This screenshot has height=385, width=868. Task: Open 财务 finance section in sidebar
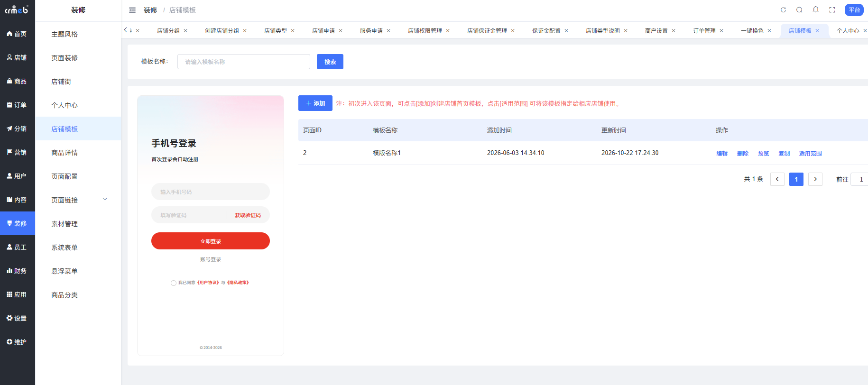(17, 271)
